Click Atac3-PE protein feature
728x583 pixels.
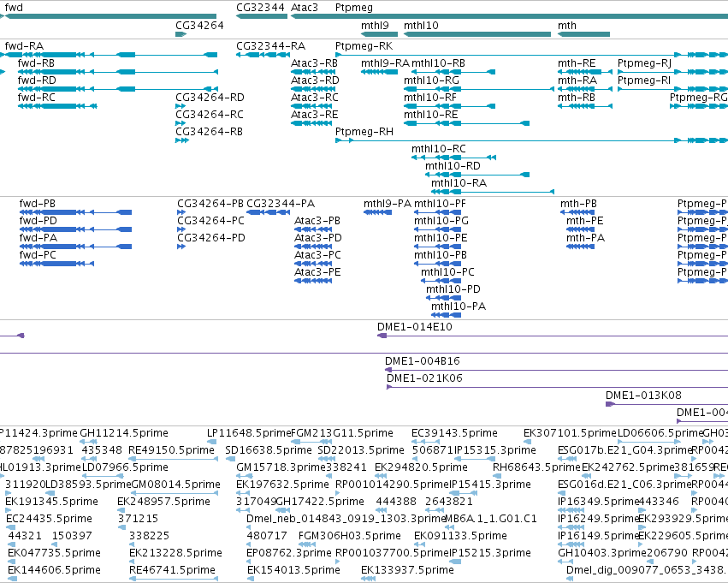point(313,281)
